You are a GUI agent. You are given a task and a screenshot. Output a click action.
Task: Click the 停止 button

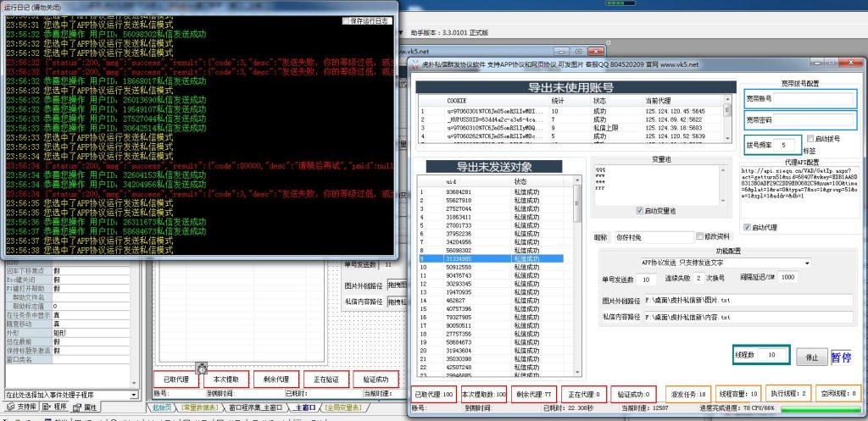click(812, 357)
